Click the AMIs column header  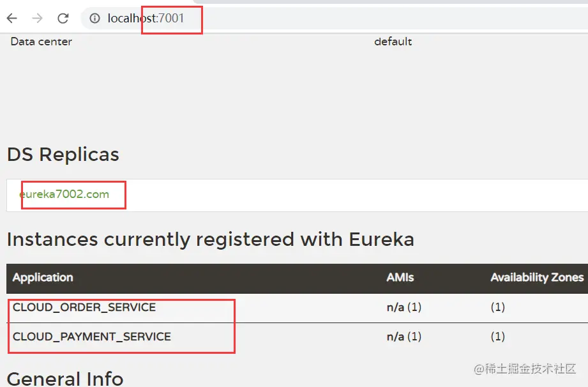pyautogui.click(x=400, y=278)
